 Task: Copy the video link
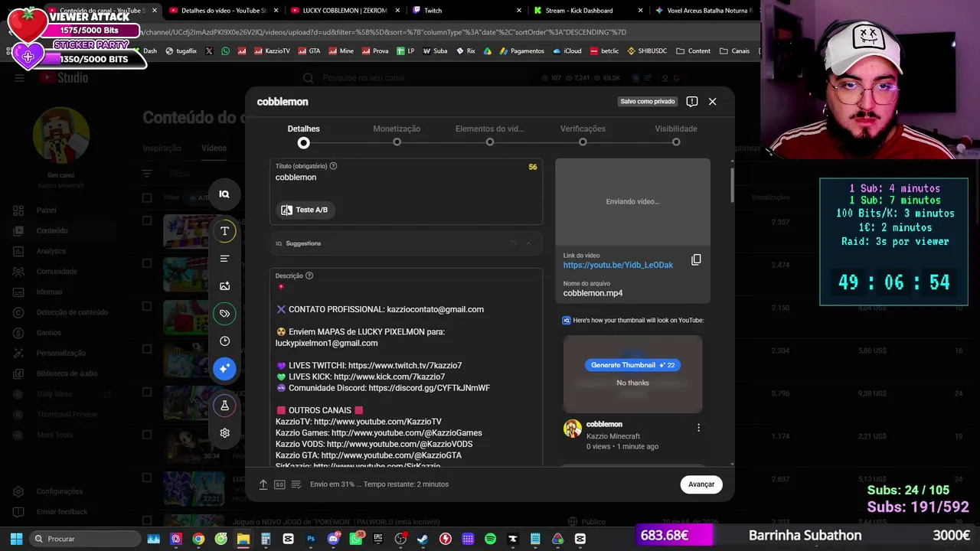(696, 260)
